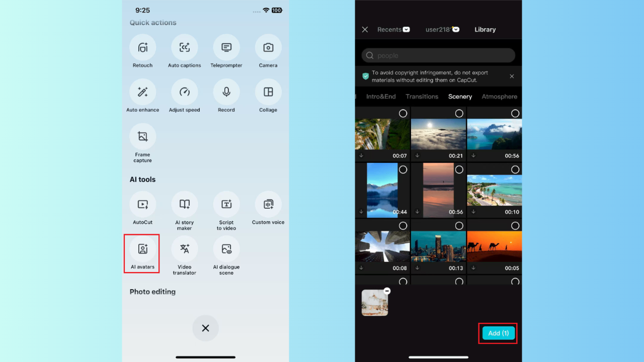Collapse the quick actions panel
The image size is (644, 362).
click(205, 328)
